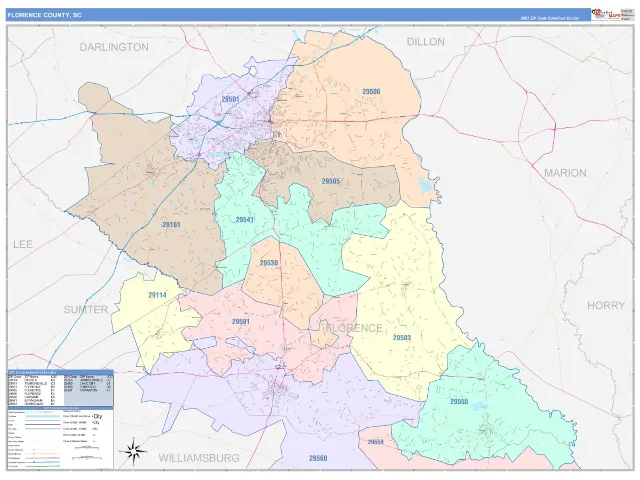Image resolution: width=640 pixels, height=480 pixels.
Task: Select the ZIP code label 29560
Action: (318, 458)
